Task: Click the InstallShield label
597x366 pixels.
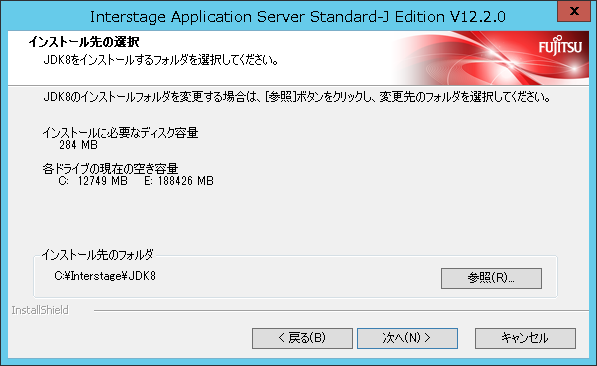Action: 40,310
